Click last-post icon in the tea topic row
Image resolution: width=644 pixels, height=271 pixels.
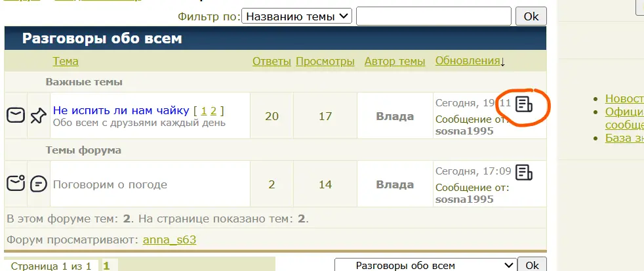[524, 104]
